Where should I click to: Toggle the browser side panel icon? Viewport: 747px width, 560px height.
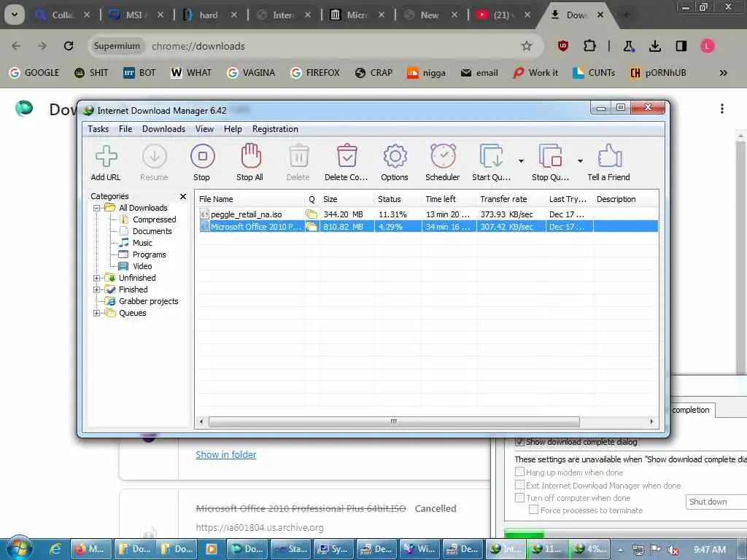pyautogui.click(x=681, y=46)
